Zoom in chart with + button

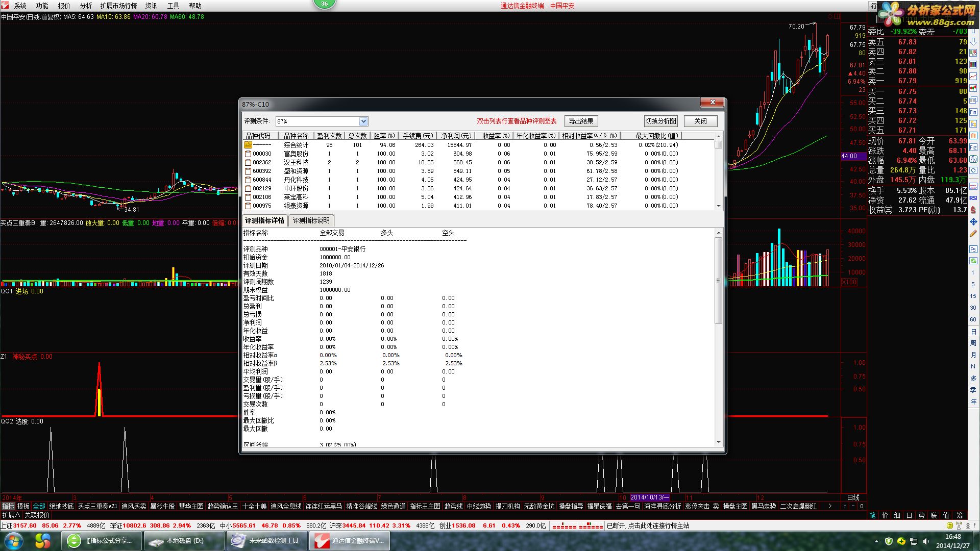845,506
